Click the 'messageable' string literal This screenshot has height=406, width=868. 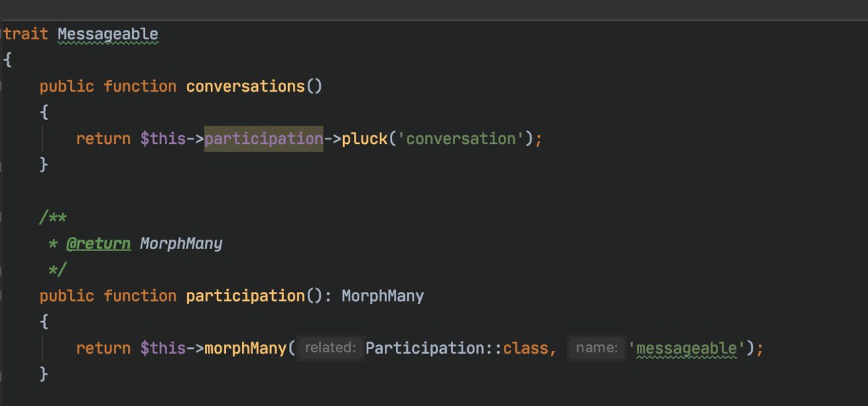pyautogui.click(x=687, y=348)
